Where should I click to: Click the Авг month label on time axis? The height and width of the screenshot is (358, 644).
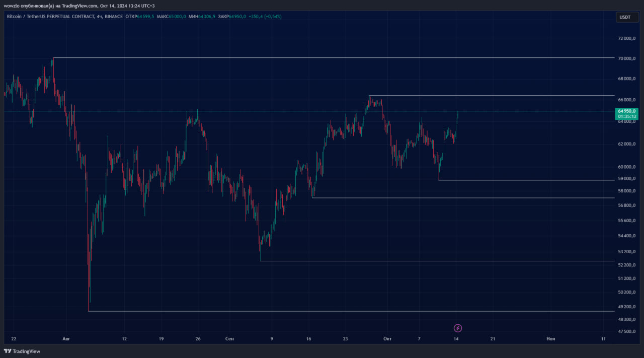tap(66, 339)
